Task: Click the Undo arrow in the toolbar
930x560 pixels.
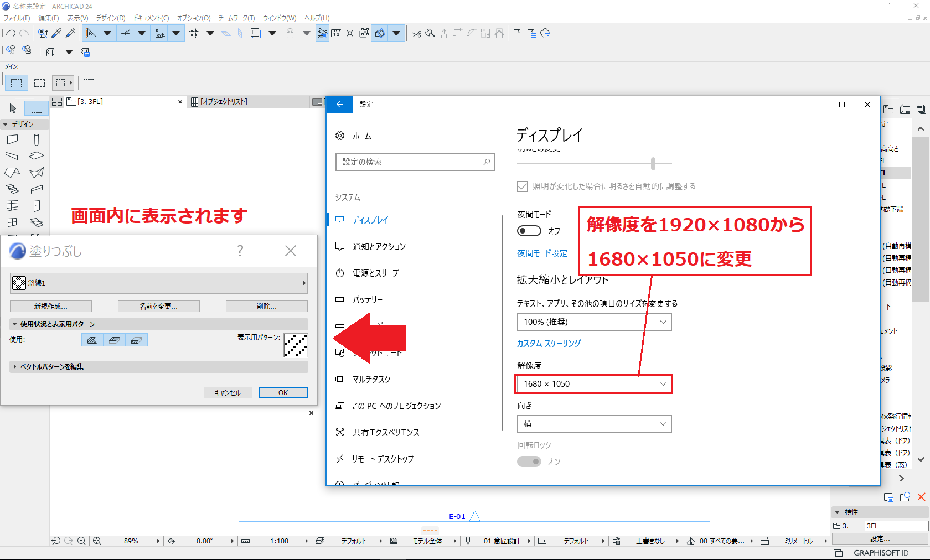Action: point(9,33)
